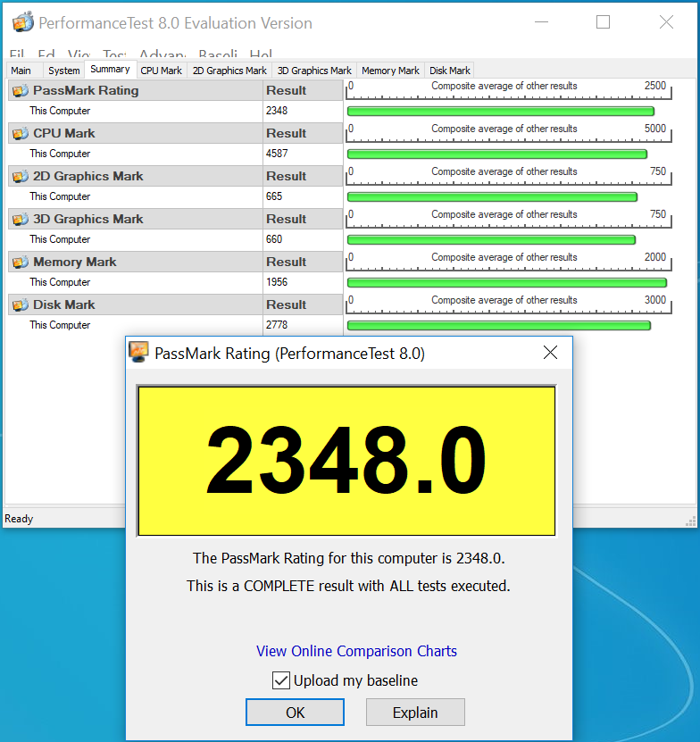
Task: Click the PassMark Rating green result bar
Action: click(x=501, y=112)
